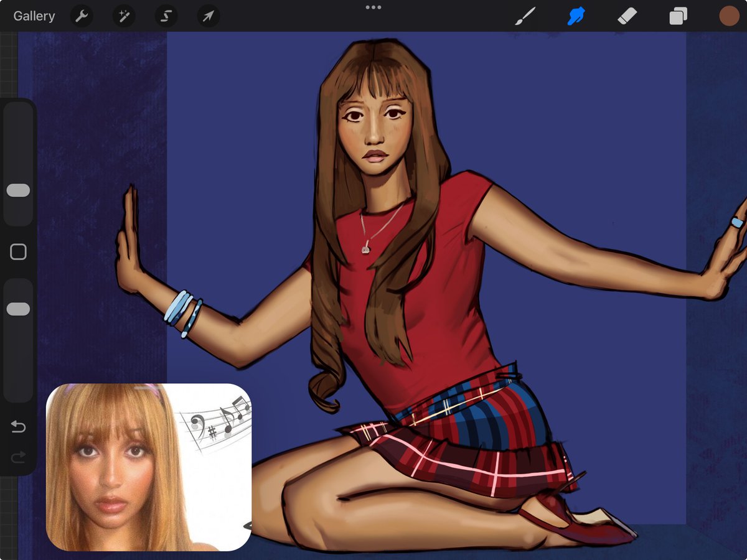Image resolution: width=747 pixels, height=560 pixels.
Task: Select the Brush tool
Action: pyautogui.click(x=525, y=16)
